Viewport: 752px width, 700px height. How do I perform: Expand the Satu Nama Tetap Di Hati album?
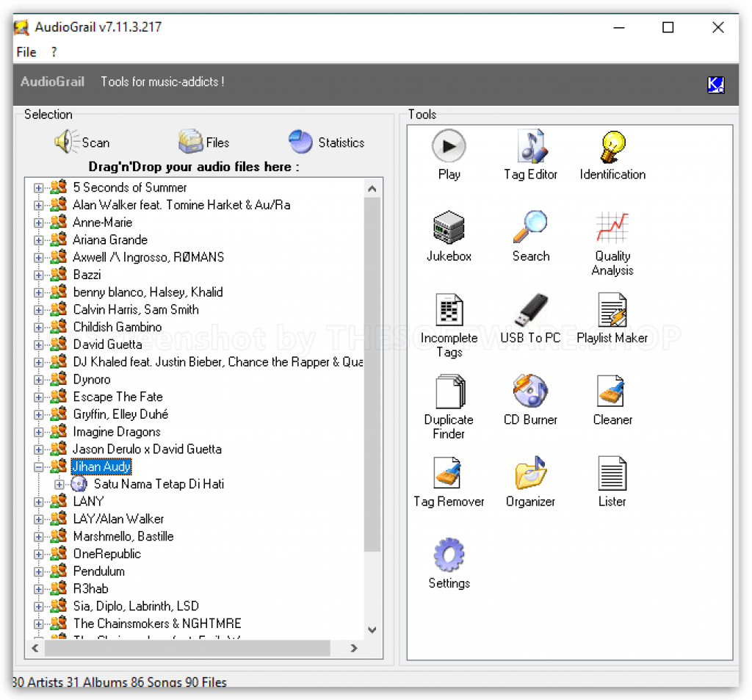point(59,485)
